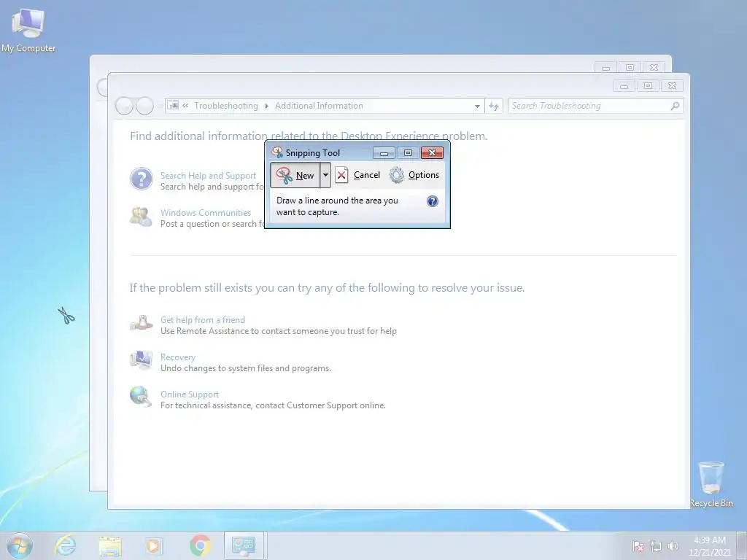Open Search Help and Support link

208,176
